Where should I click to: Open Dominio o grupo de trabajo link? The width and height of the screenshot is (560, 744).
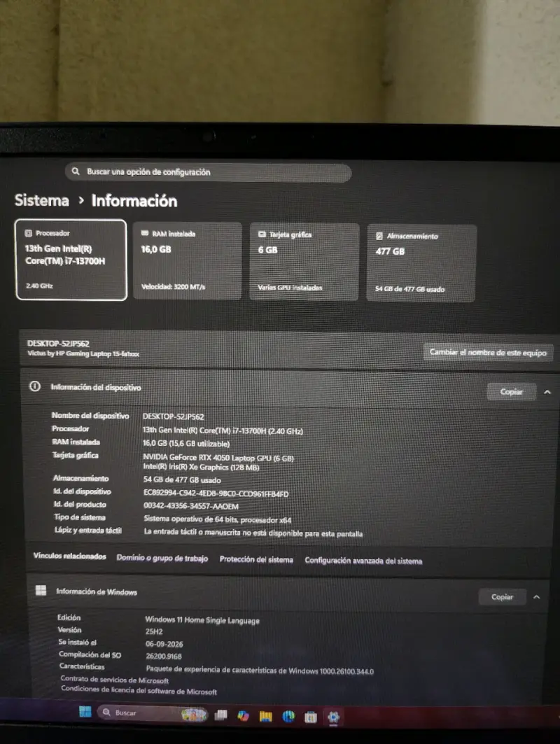point(162,558)
